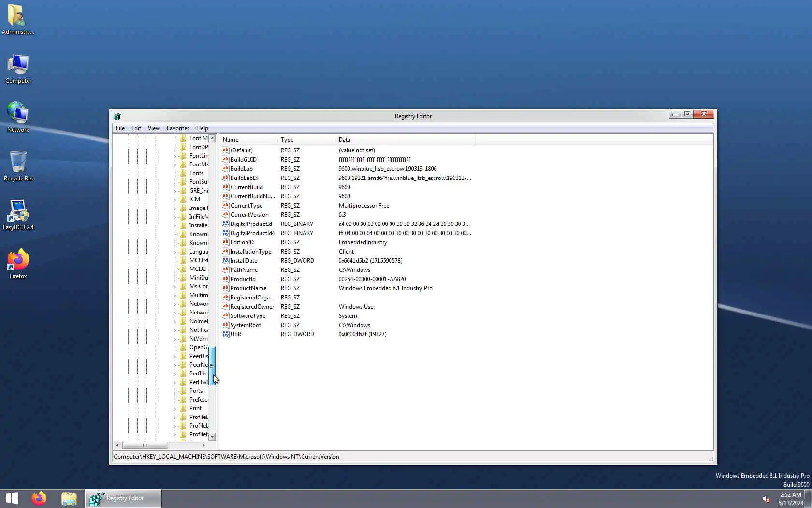Screen dimensions: 812x508
Task: Select the SoftwareType value name
Action: 248,316
